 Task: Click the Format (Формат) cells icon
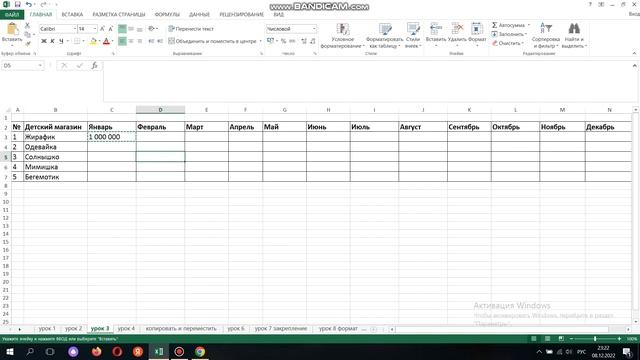coord(477,29)
